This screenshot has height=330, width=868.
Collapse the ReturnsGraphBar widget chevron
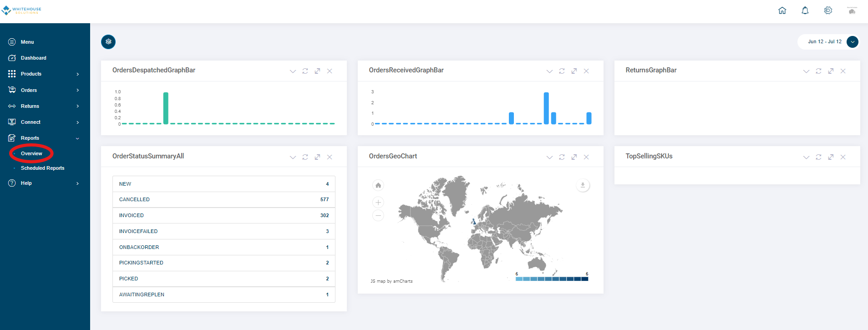click(x=806, y=71)
